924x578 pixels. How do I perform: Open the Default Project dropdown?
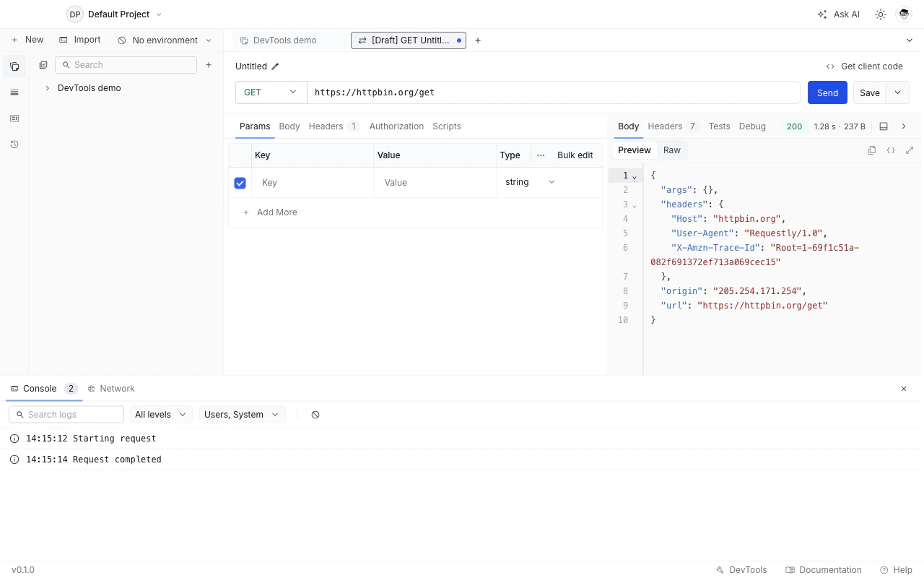(x=115, y=14)
